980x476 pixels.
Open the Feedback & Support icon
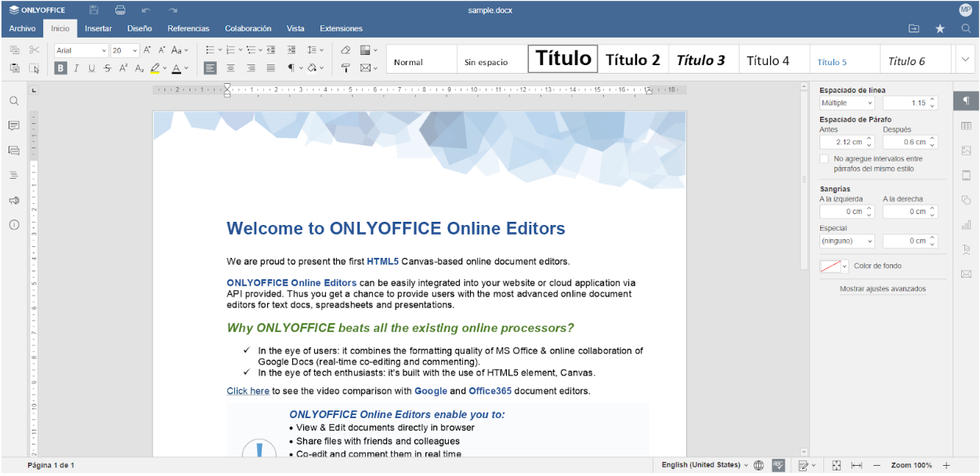(13, 199)
